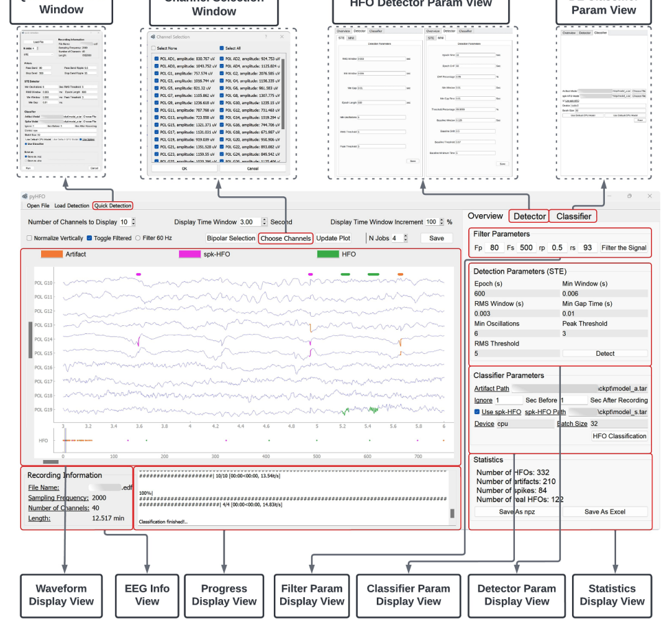Screen dimensions: 672x627
Task: Switch to the Classifier tab in main window
Action: 573,216
